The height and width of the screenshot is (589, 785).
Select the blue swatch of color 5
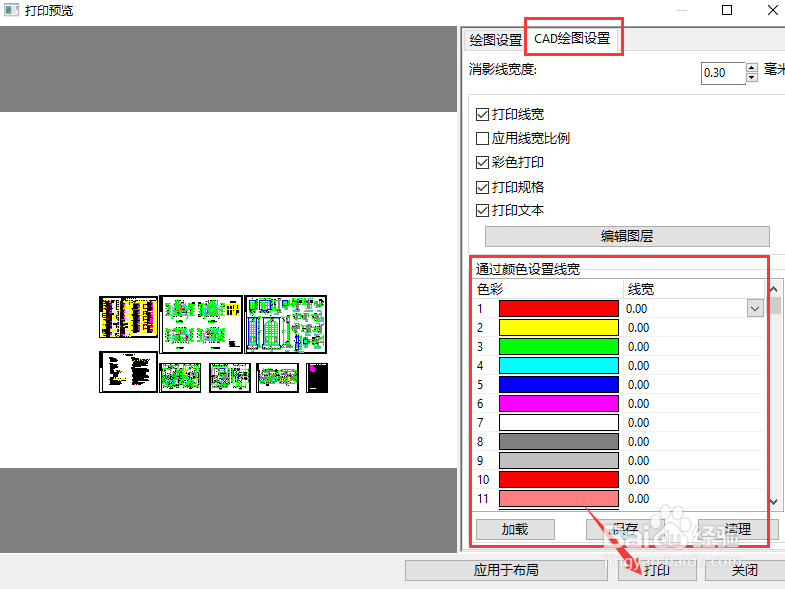559,385
